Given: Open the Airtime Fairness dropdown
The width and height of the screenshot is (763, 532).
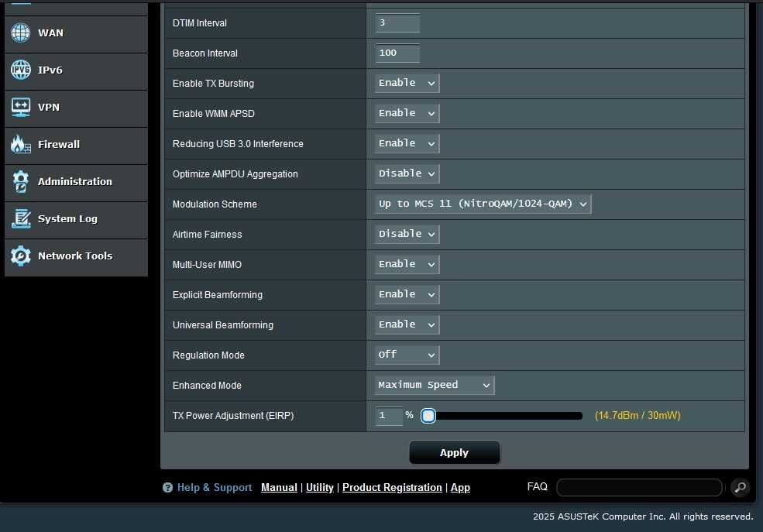Looking at the screenshot, I should tap(407, 234).
